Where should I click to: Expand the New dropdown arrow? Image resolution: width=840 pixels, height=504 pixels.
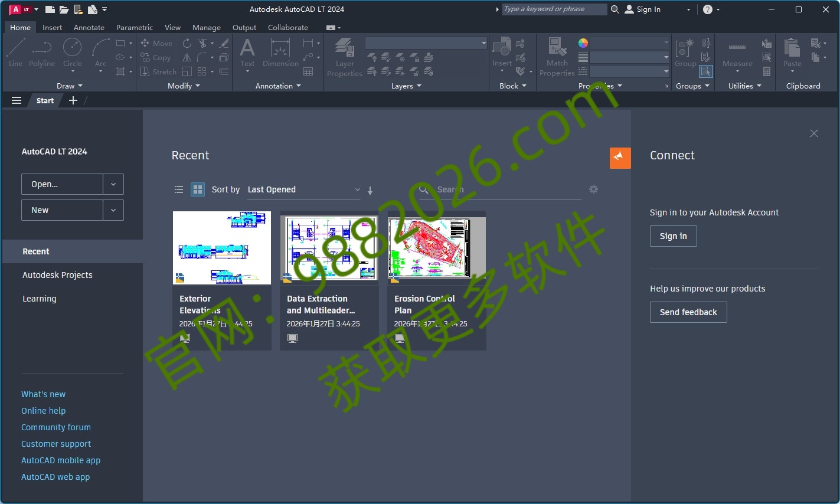point(113,210)
